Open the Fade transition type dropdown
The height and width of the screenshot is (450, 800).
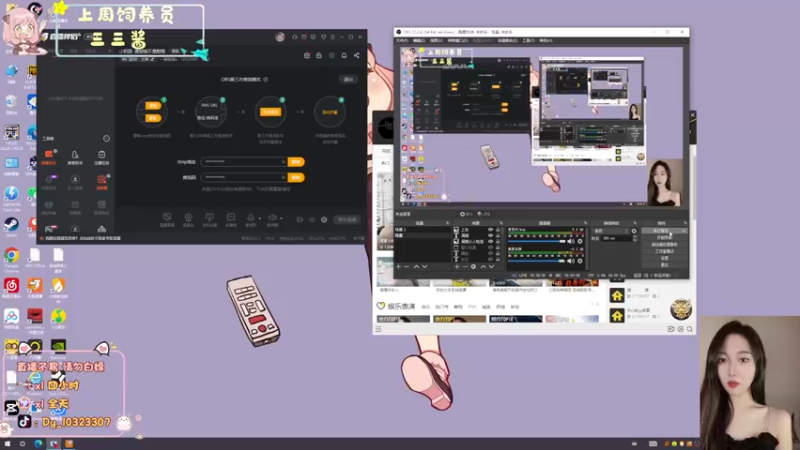click(613, 231)
